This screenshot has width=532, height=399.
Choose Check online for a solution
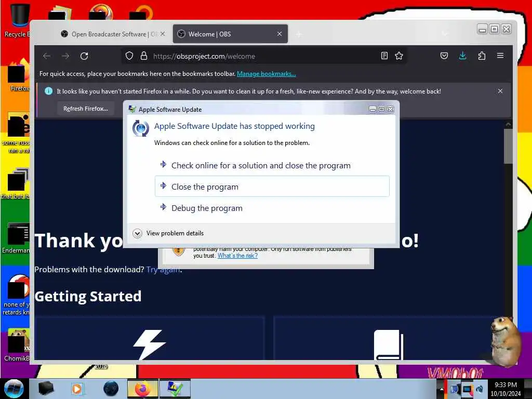pyautogui.click(x=272, y=166)
